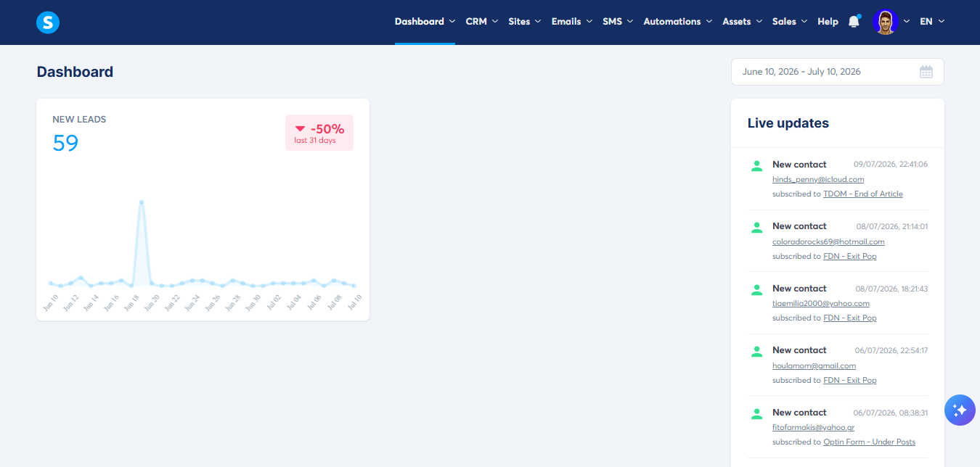Open the EN language selector

[932, 22]
